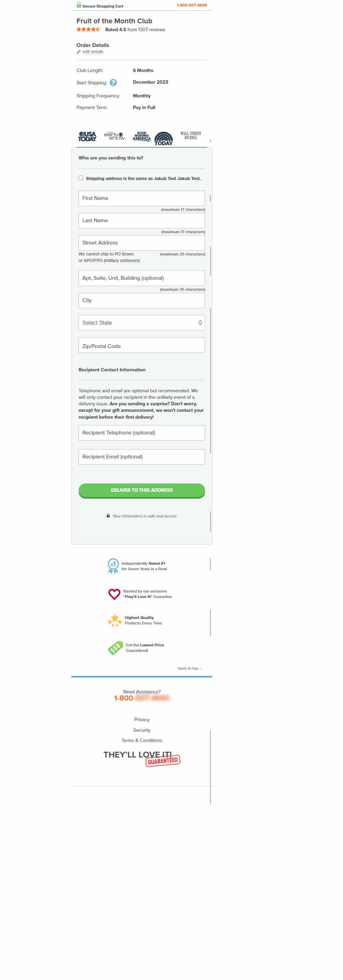Viewport: 343px width, 980px height.
Task: Open the Select State dropdown
Action: click(x=142, y=323)
